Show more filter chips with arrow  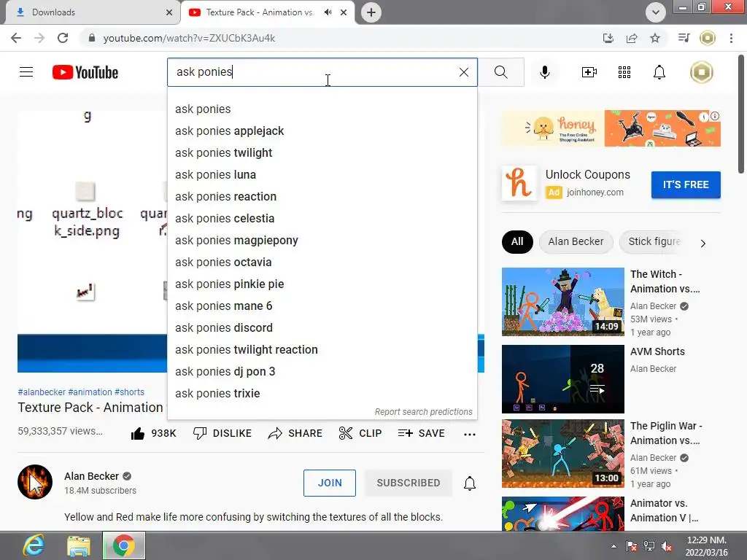tap(703, 244)
